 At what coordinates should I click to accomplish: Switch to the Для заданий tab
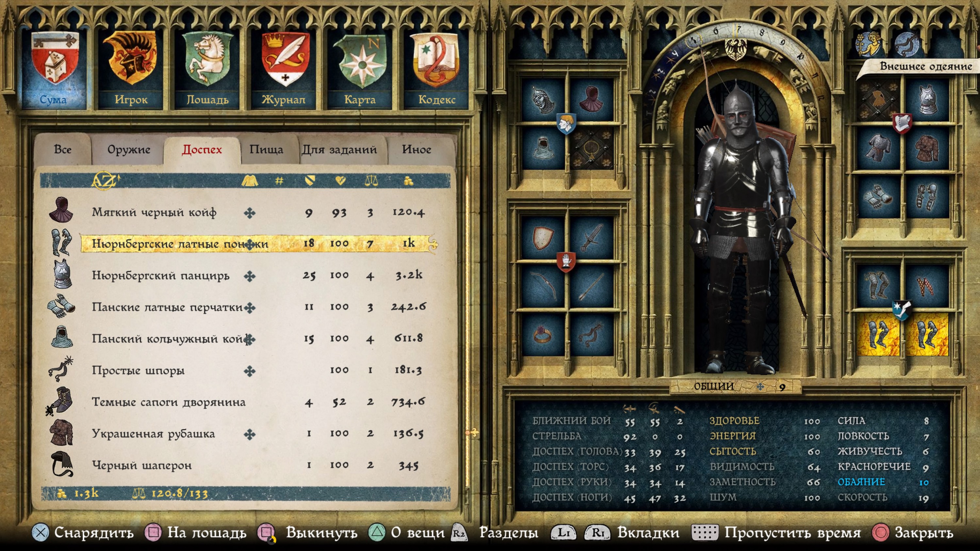[x=339, y=150]
